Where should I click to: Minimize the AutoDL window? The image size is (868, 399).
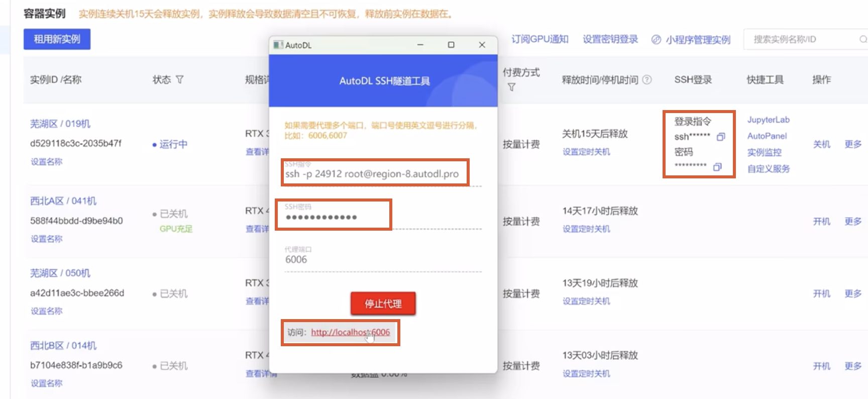(420, 45)
